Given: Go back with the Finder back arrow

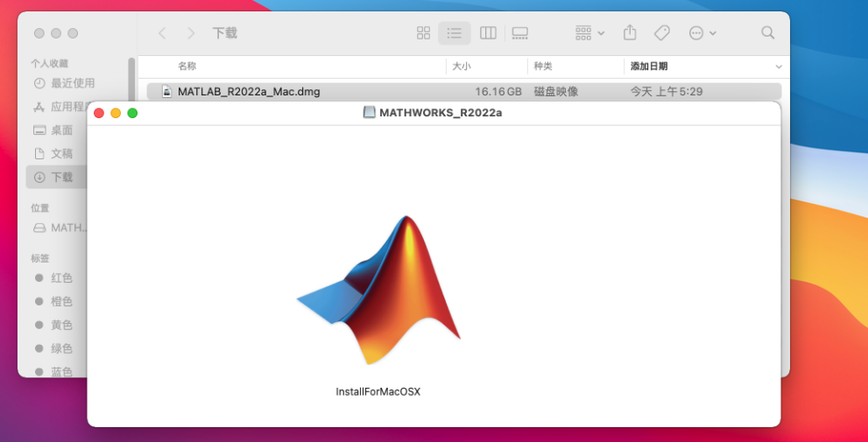Looking at the screenshot, I should click(x=162, y=33).
